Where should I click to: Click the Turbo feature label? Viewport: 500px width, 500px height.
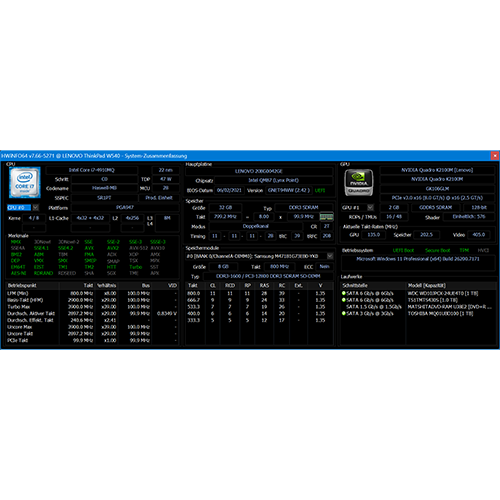pyautogui.click(x=135, y=267)
